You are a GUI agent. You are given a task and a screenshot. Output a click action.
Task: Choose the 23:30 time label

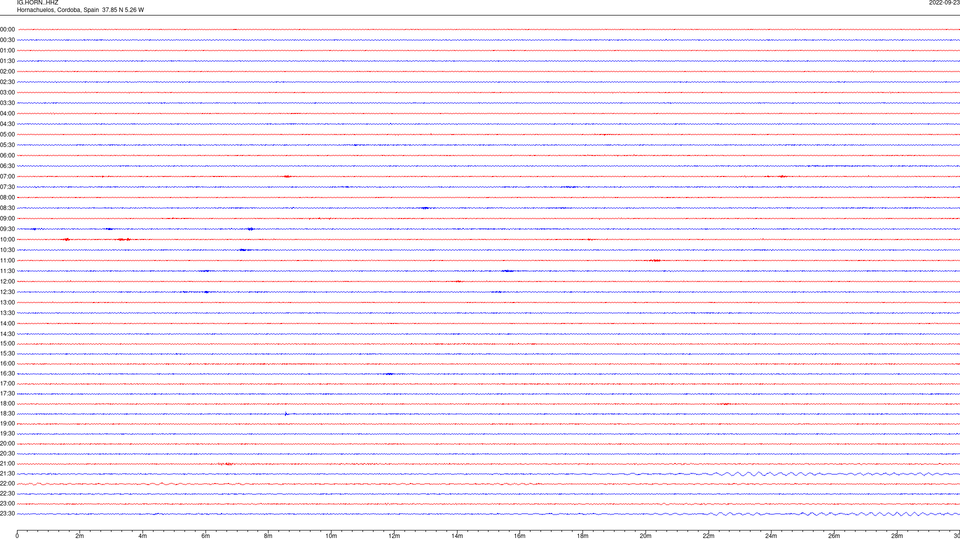[x=7, y=513]
